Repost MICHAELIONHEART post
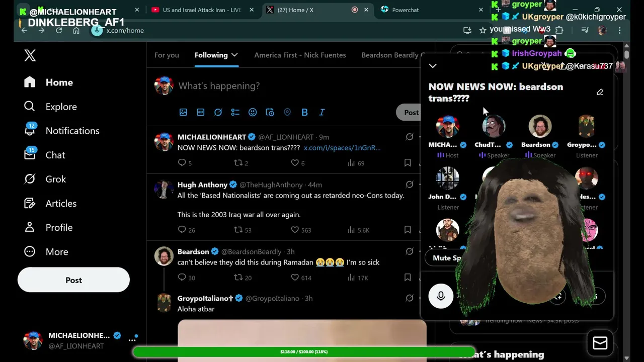 click(241, 163)
